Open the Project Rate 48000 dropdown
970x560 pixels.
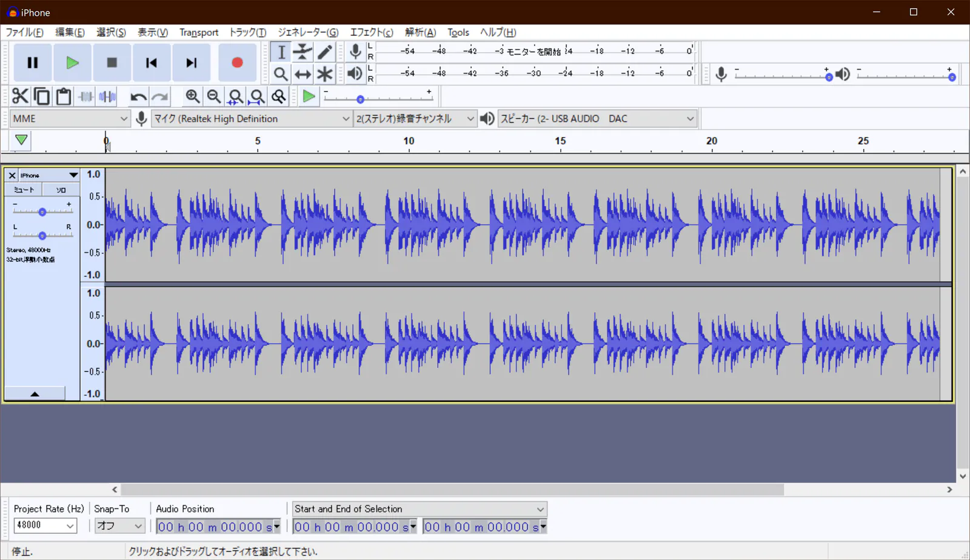tap(45, 525)
